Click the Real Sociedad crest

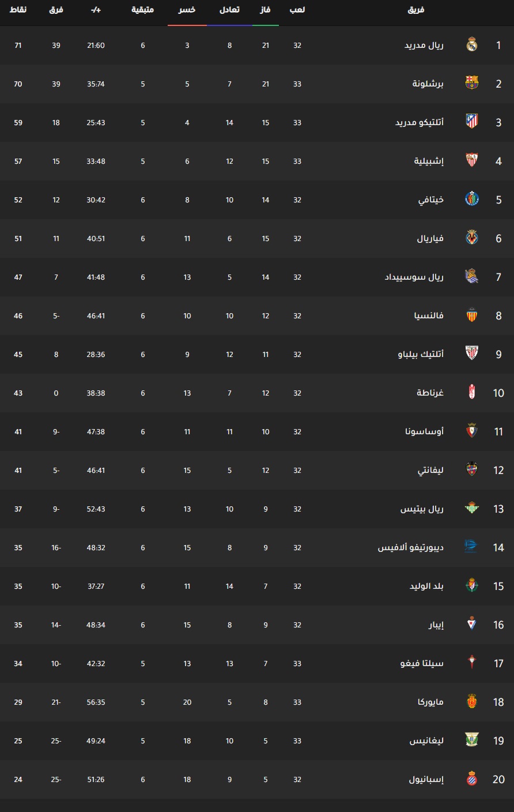point(472,277)
